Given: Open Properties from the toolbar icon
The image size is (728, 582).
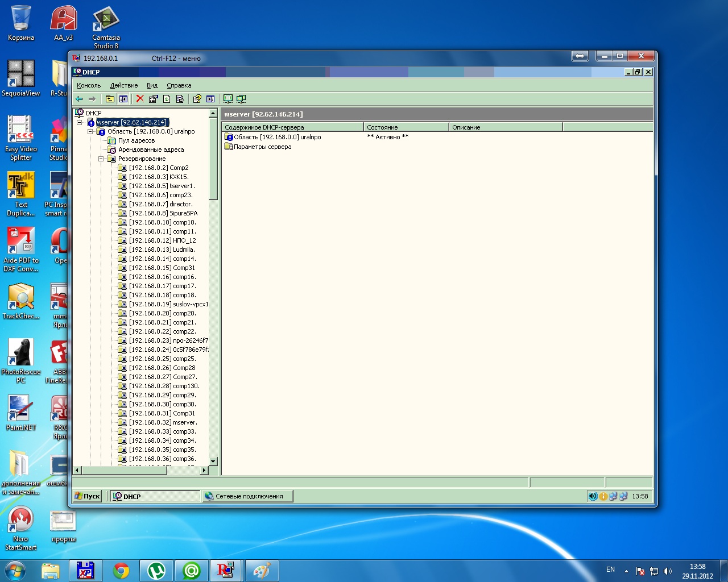Looking at the screenshot, I should tap(153, 99).
